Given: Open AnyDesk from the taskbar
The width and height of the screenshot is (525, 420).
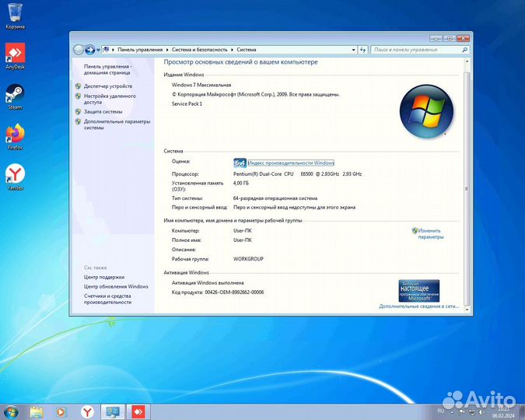Looking at the screenshot, I should click(x=138, y=412).
